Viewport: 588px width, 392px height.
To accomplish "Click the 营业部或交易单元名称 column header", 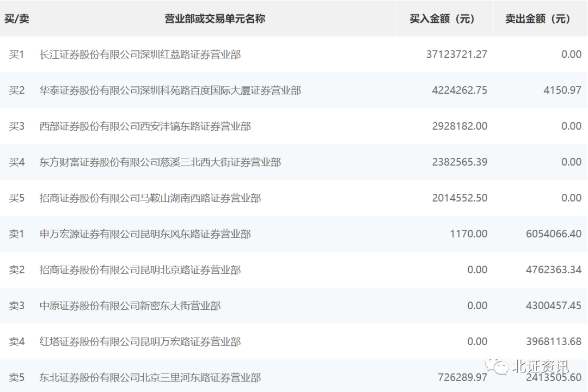I will click(x=215, y=19).
